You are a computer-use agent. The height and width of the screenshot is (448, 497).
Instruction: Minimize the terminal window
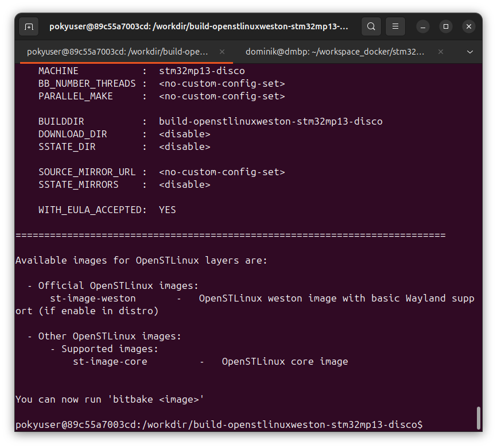pos(422,26)
